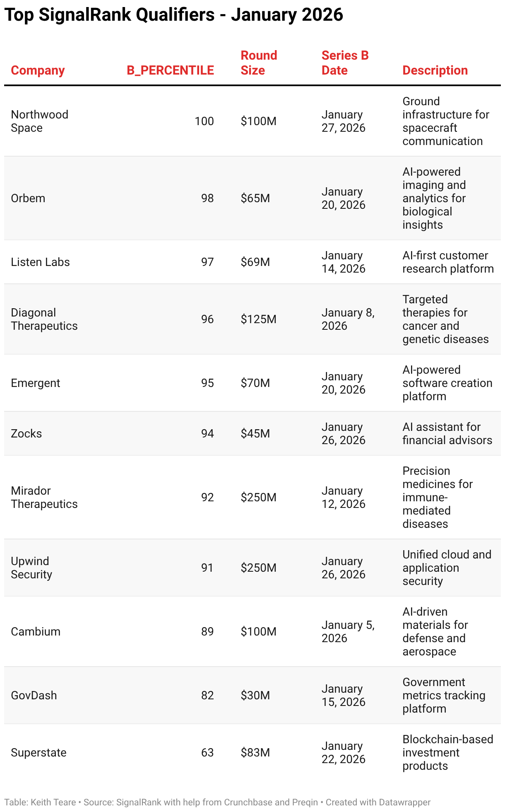The width and height of the screenshot is (505, 812).
Task: Select Diagonal Therapeutics in the table
Action: [44, 319]
